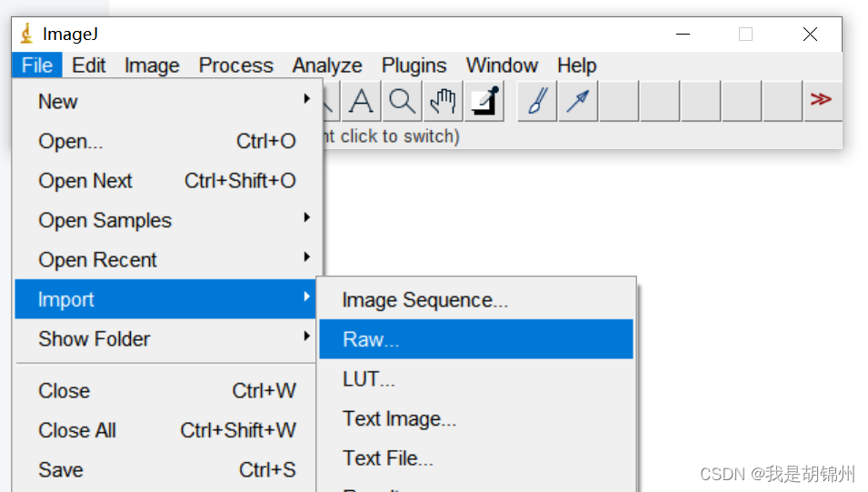Select the Arrow tool
Image resolution: width=868 pixels, height=492 pixels.
(x=578, y=101)
